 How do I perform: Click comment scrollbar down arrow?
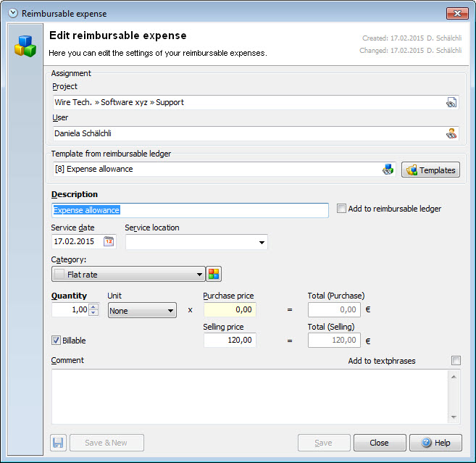454,417
